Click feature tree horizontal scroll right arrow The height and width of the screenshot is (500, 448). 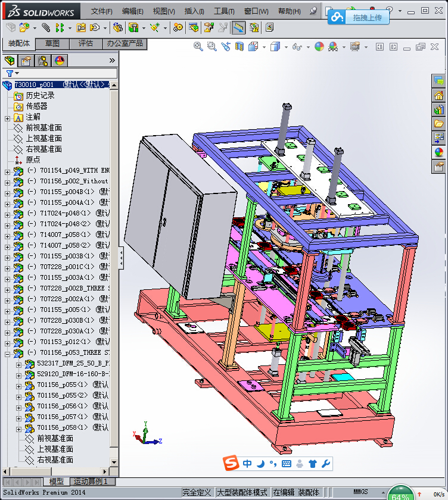(x=105, y=471)
